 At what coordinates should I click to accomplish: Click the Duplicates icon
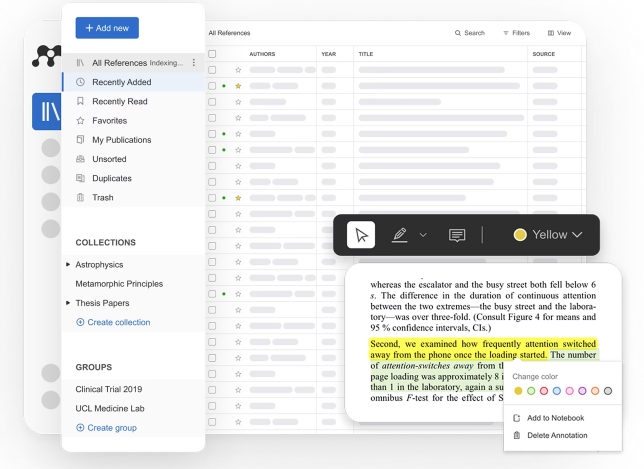point(80,178)
